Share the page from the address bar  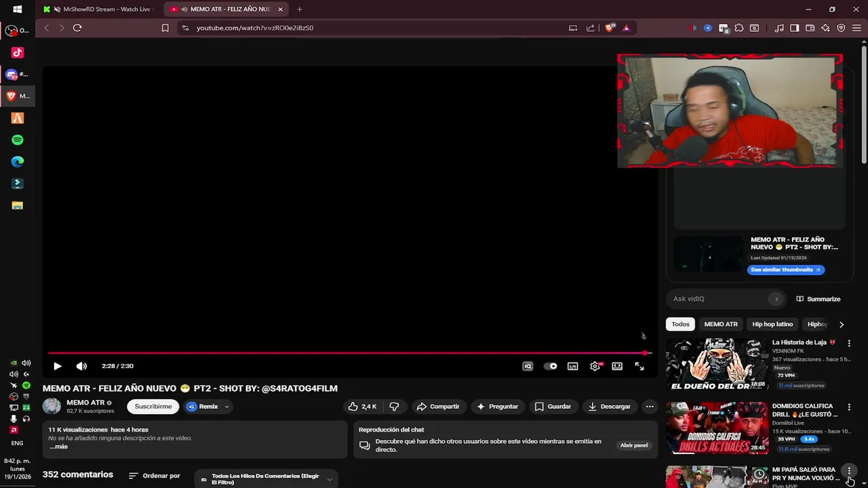coord(591,28)
